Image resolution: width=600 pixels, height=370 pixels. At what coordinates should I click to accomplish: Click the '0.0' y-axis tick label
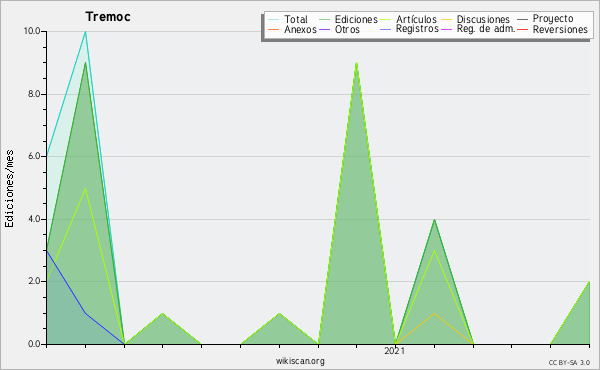coord(34,344)
